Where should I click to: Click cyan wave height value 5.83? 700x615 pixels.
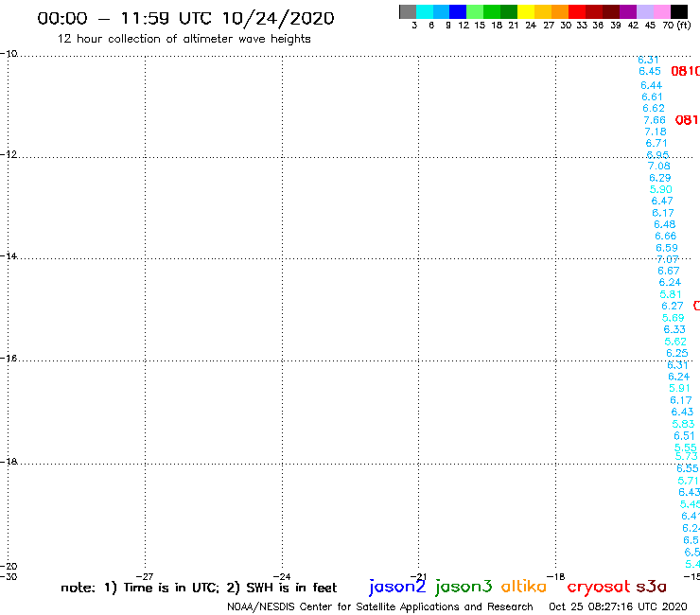click(684, 424)
